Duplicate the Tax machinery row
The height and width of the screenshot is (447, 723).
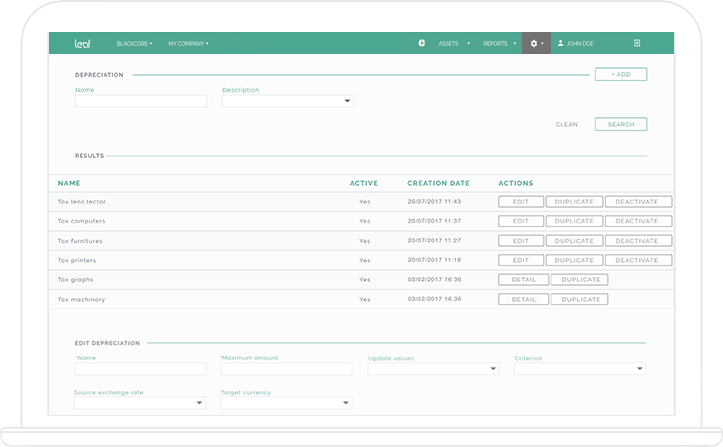tap(580, 299)
